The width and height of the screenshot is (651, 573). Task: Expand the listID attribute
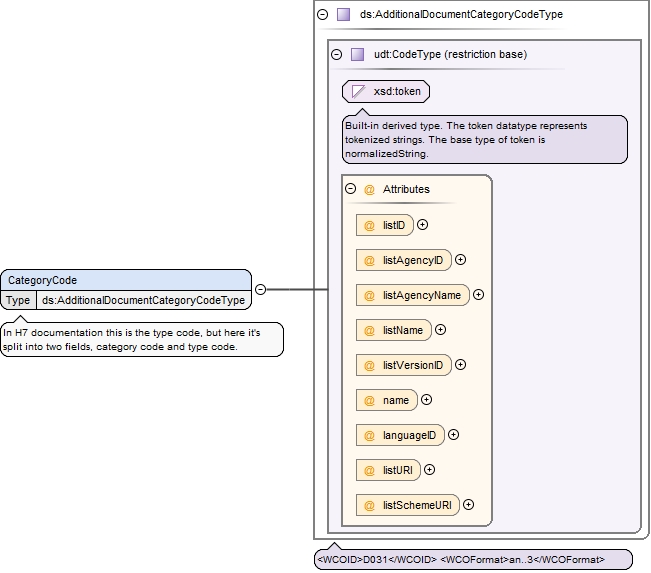click(422, 225)
